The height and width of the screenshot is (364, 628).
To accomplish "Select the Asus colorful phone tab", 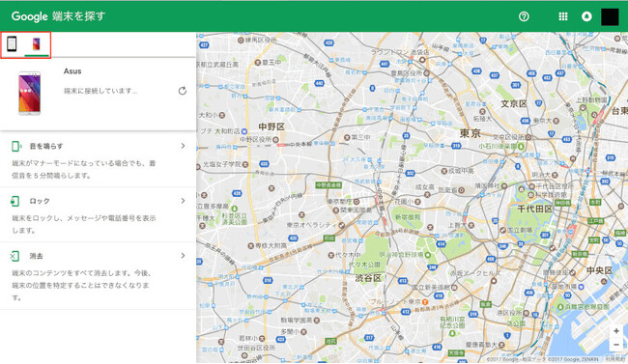I will (x=37, y=43).
